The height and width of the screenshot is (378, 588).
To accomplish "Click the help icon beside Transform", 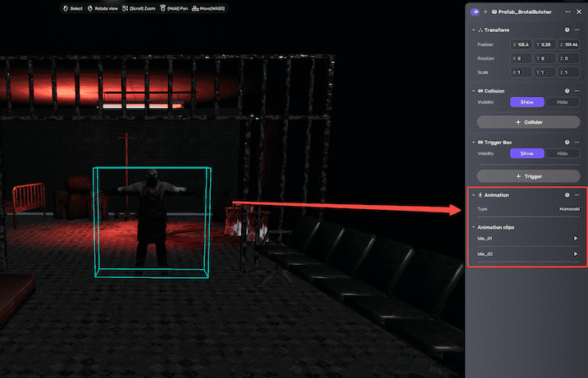I will [567, 30].
